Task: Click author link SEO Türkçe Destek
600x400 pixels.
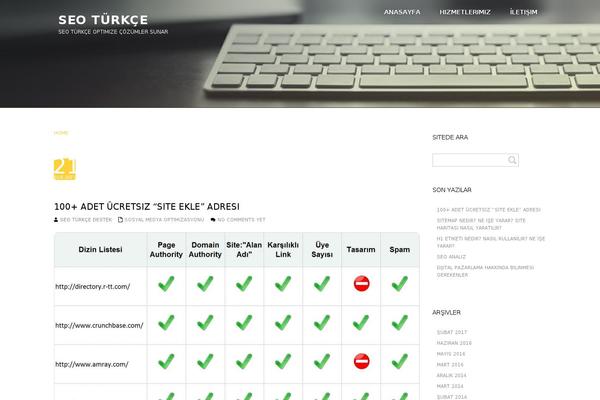Action: [86, 220]
